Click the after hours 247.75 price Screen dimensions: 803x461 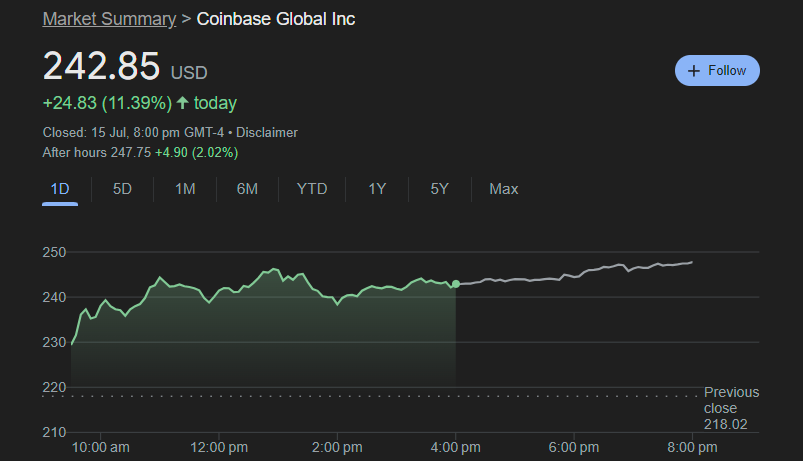(x=131, y=152)
